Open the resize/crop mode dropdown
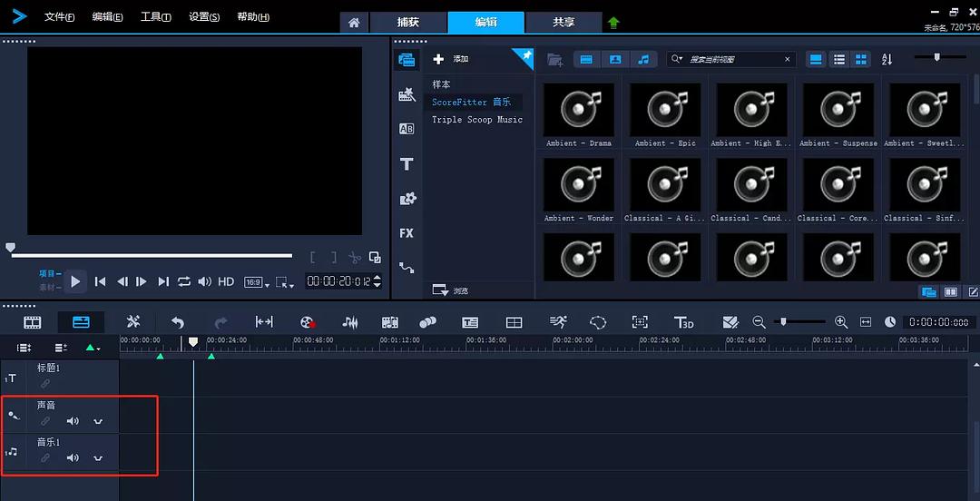The image size is (980, 501). (284, 282)
